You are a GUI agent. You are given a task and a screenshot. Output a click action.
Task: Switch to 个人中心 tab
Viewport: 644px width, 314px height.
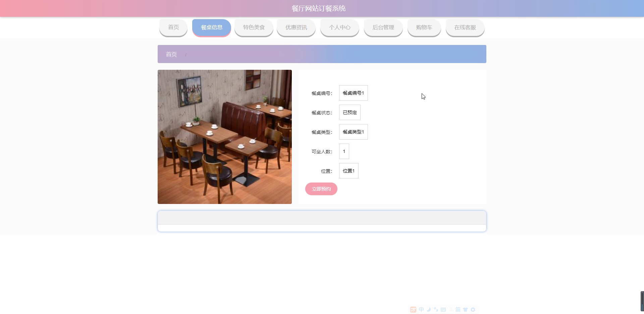pyautogui.click(x=340, y=28)
